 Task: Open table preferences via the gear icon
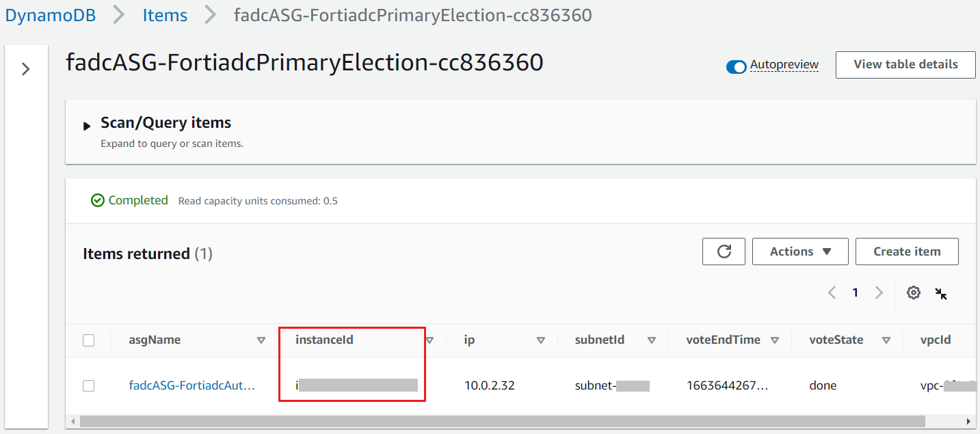coord(914,293)
